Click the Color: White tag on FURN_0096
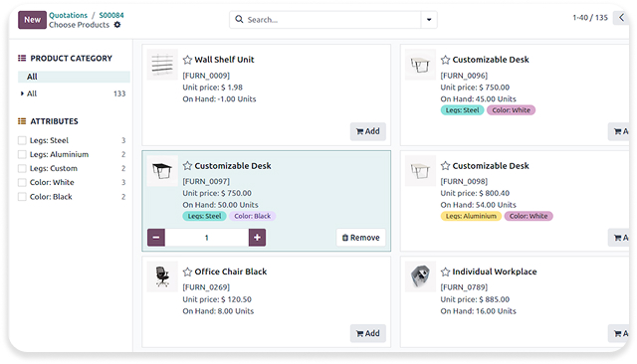 511,110
